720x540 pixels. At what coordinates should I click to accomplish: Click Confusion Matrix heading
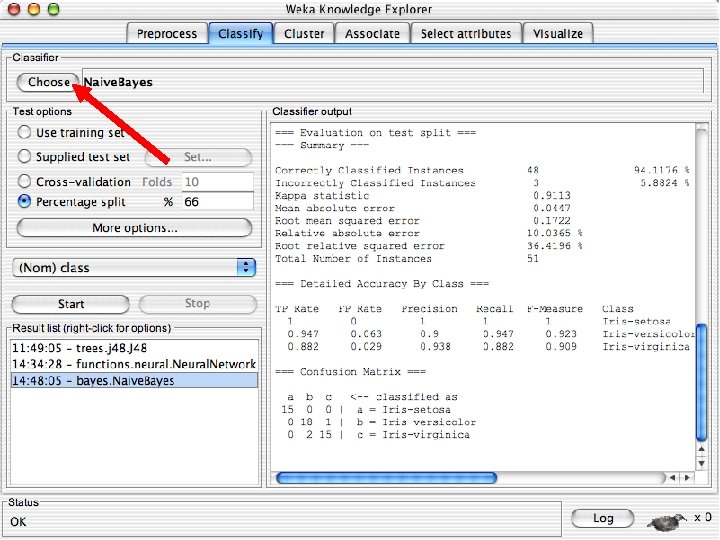(x=350, y=371)
